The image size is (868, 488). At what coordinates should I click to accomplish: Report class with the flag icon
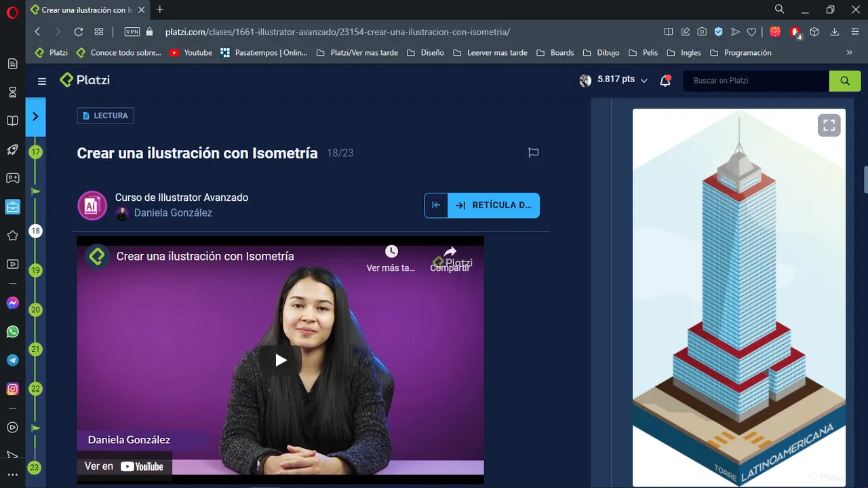pos(534,153)
